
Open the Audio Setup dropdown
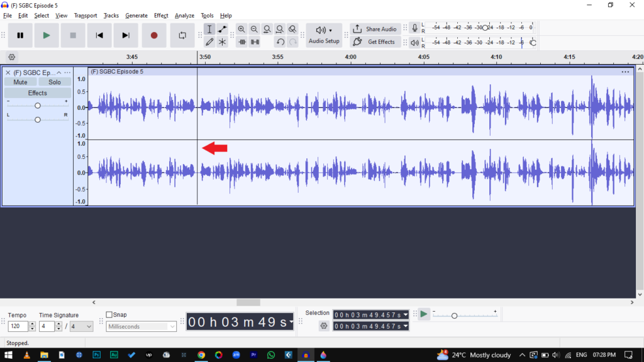click(324, 35)
